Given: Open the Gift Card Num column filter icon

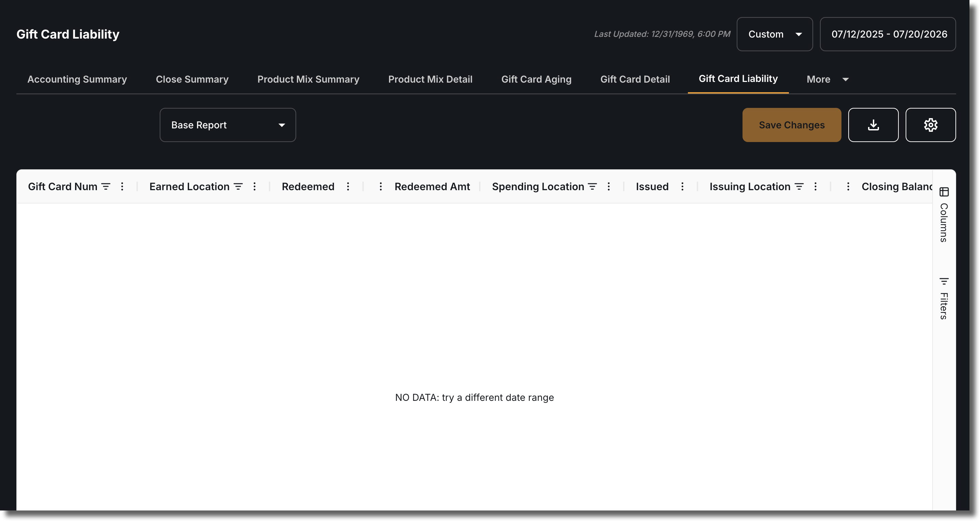Looking at the screenshot, I should tap(106, 186).
